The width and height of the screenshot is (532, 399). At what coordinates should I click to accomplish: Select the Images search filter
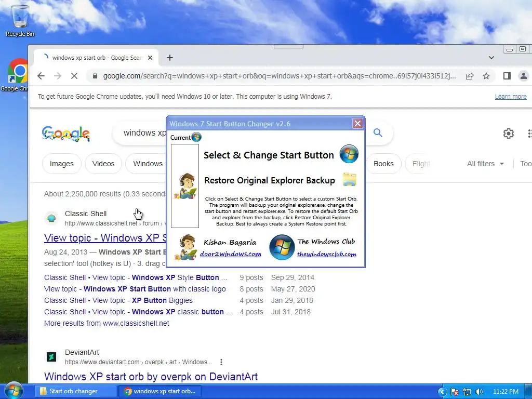click(x=62, y=164)
